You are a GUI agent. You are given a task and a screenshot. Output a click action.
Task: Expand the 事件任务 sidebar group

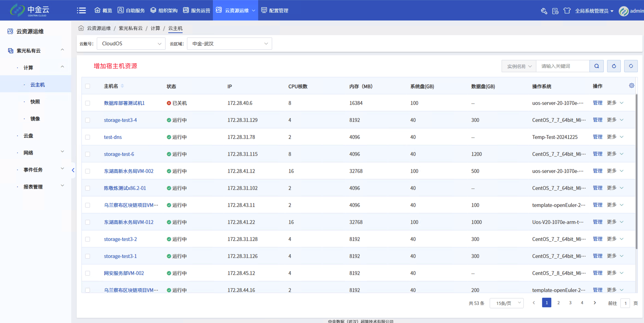(62, 169)
